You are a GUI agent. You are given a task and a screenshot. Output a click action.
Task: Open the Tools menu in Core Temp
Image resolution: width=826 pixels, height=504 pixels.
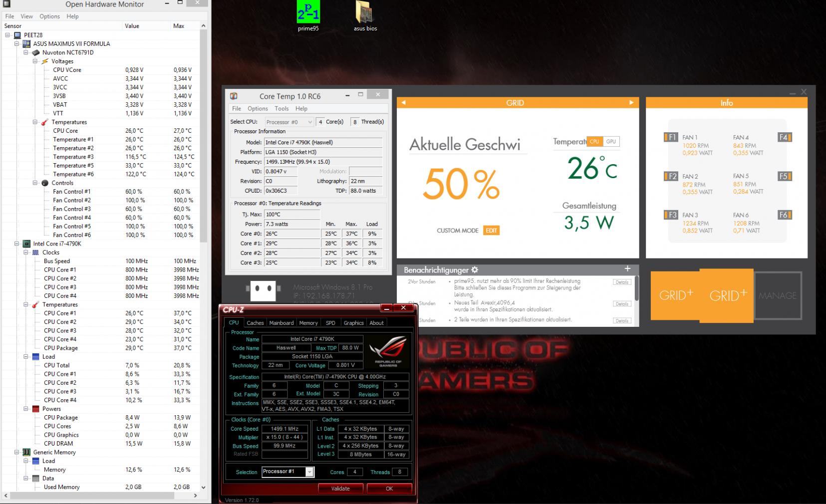click(x=281, y=108)
